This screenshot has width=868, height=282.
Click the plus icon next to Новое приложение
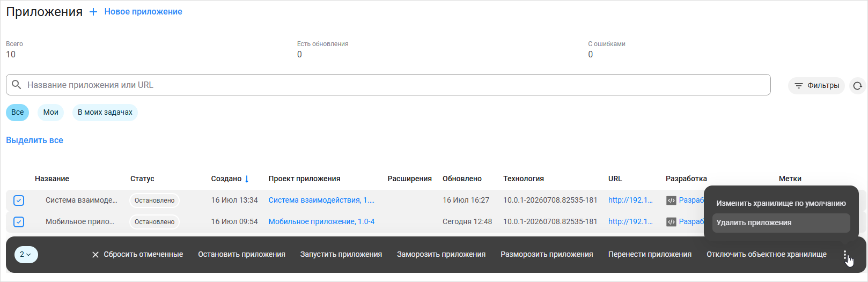93,12
